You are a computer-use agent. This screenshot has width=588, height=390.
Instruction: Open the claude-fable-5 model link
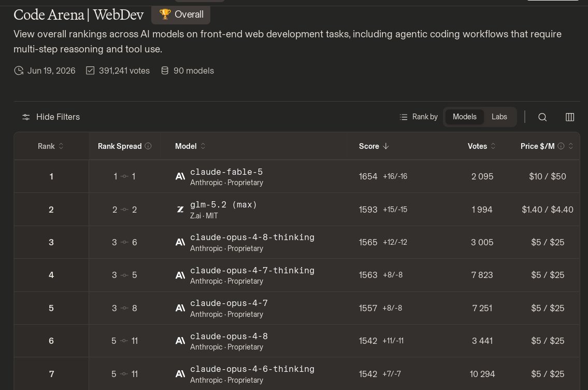226,172
